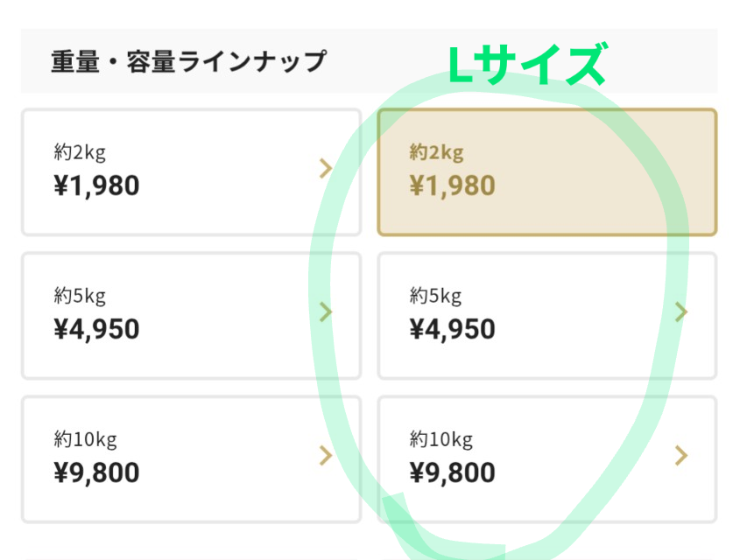Click 約5kg label in left-column card

coord(79,296)
